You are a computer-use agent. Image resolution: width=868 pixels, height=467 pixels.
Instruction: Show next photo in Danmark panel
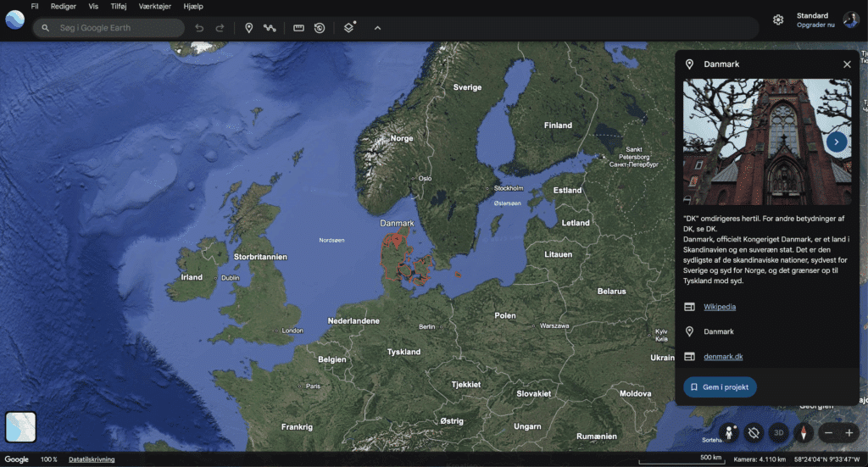(837, 142)
